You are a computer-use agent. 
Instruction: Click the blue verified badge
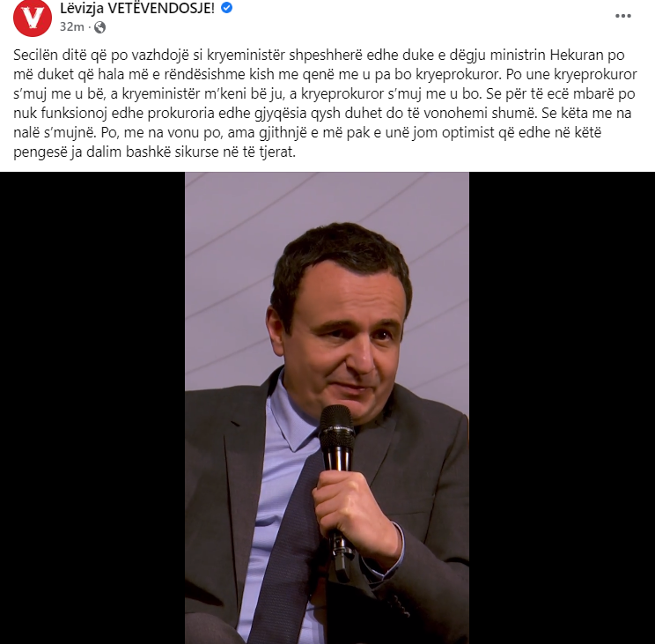226,8
